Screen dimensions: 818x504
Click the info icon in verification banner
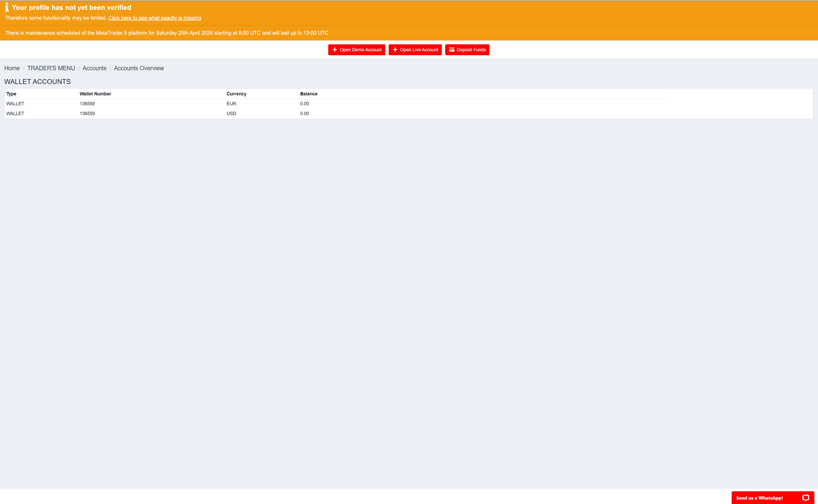pyautogui.click(x=7, y=7)
